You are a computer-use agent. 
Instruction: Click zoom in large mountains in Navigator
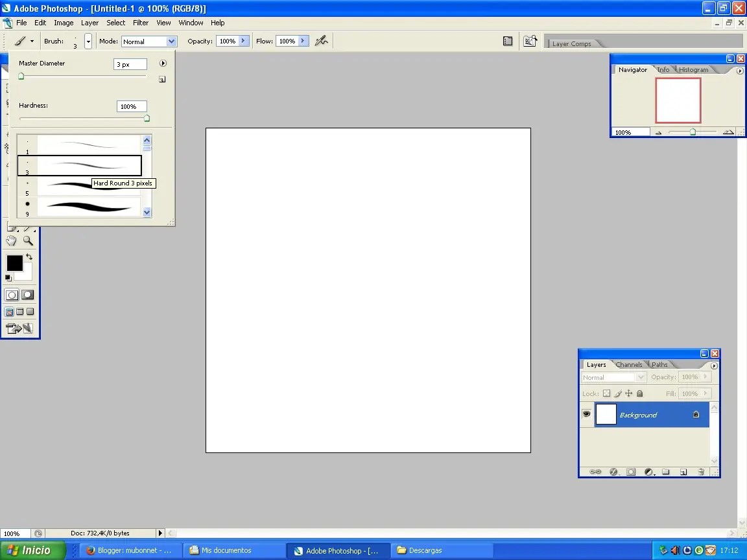[x=728, y=132]
